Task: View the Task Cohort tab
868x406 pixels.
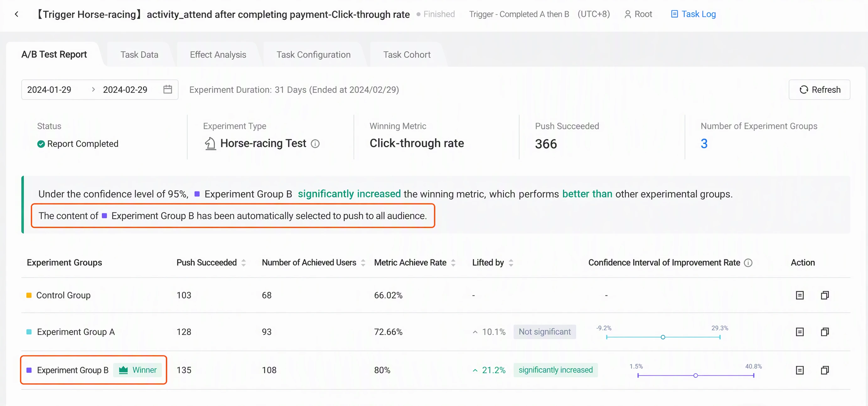Action: click(407, 55)
